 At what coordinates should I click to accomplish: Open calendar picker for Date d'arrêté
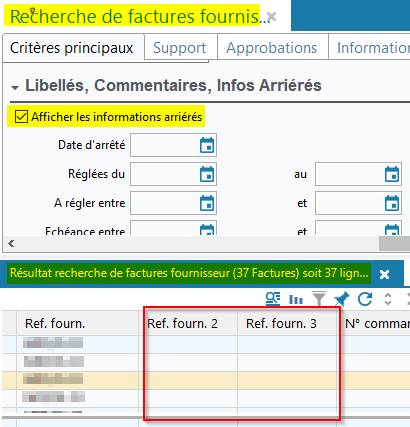pos(207,145)
